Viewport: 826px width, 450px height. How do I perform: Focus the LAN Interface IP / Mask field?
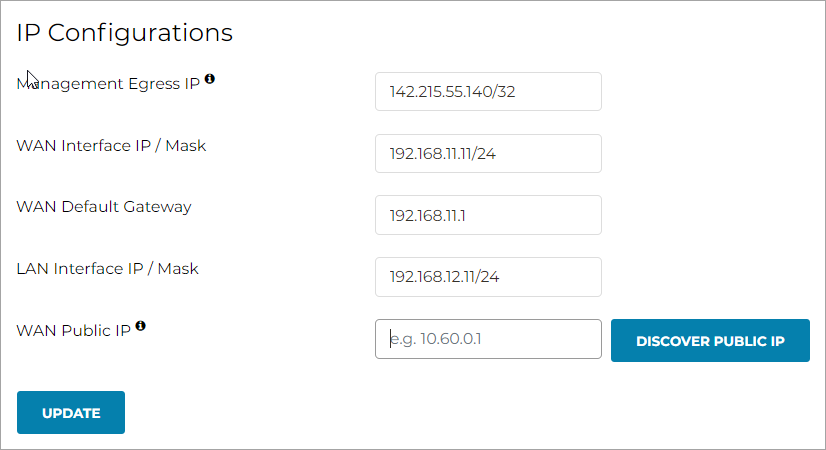tap(488, 277)
